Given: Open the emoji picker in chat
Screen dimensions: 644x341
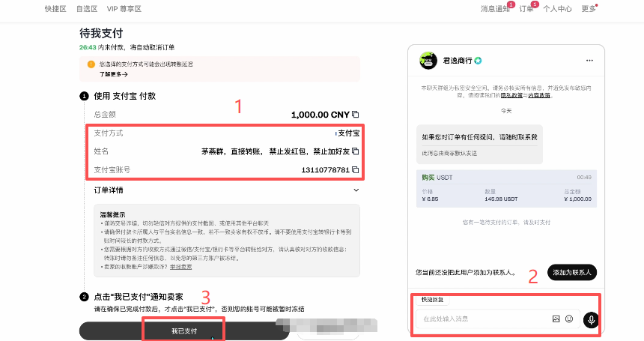Looking at the screenshot, I should click(x=569, y=319).
